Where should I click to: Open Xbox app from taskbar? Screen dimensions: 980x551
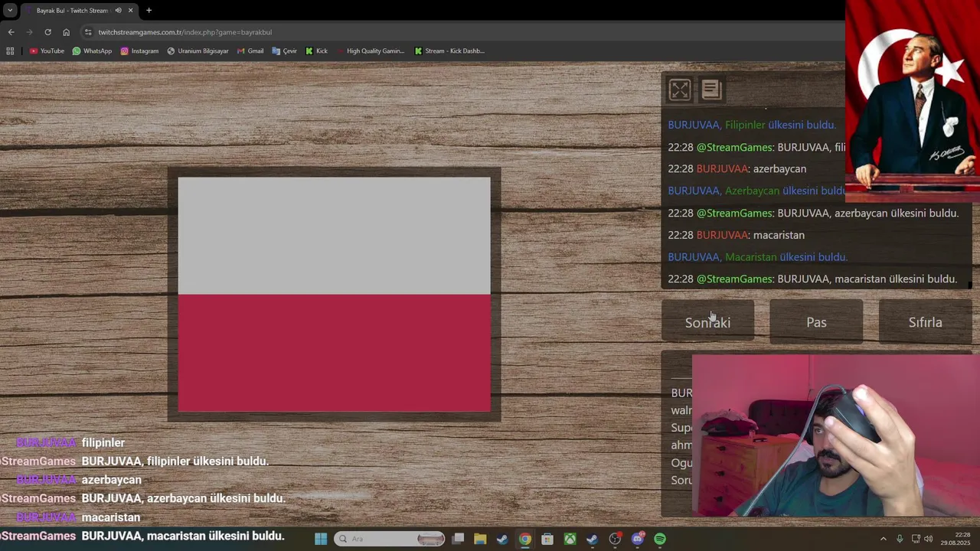pyautogui.click(x=570, y=539)
